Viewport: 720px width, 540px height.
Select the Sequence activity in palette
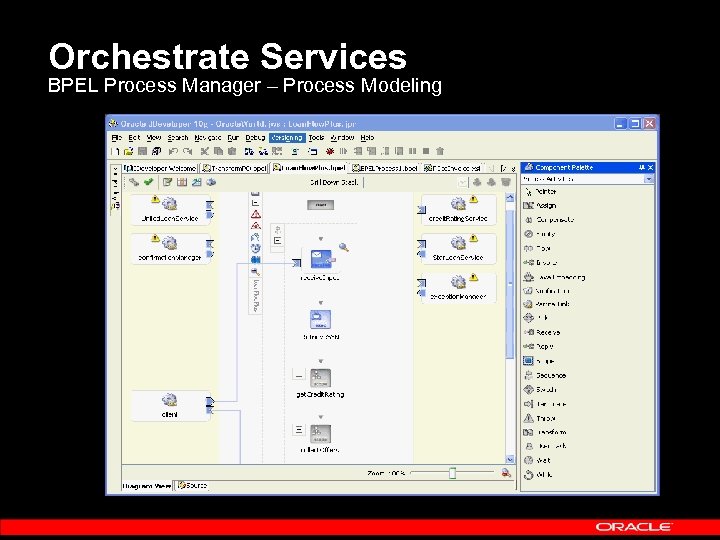(x=545, y=375)
